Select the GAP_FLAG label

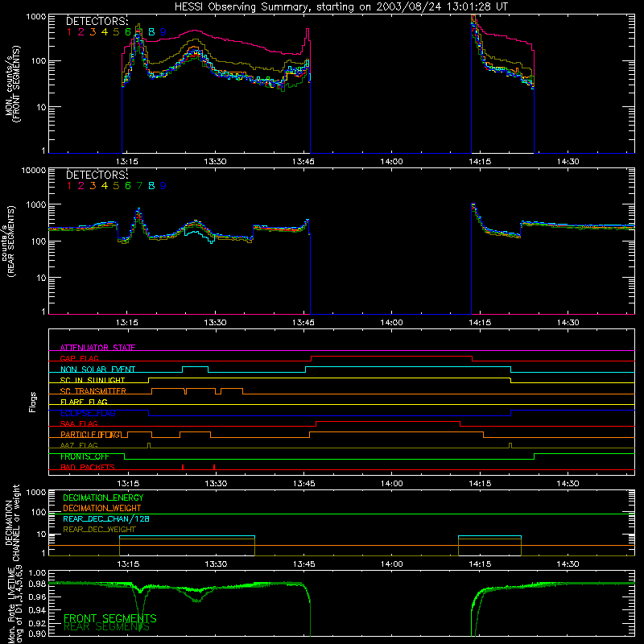point(79,358)
